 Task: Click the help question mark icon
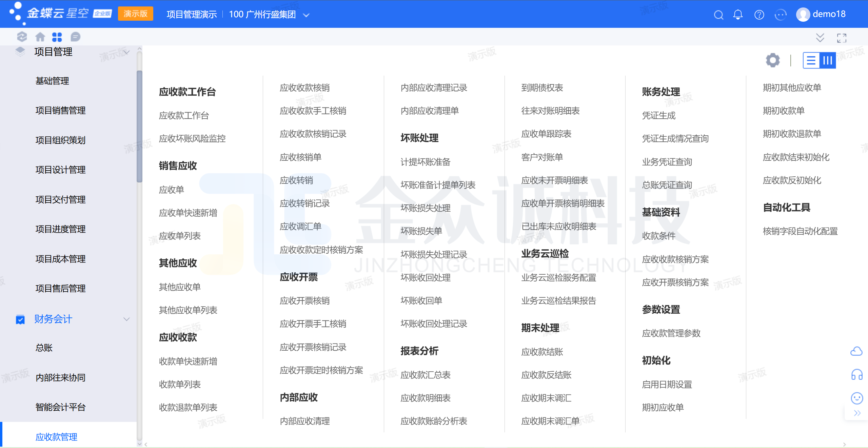tap(759, 15)
